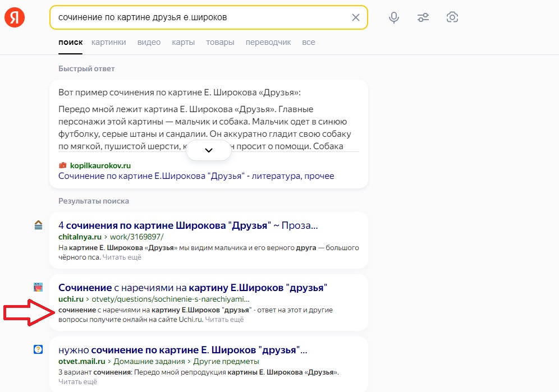The width and height of the screenshot is (559, 392).
Task: Open the «карты» tab
Action: click(183, 42)
